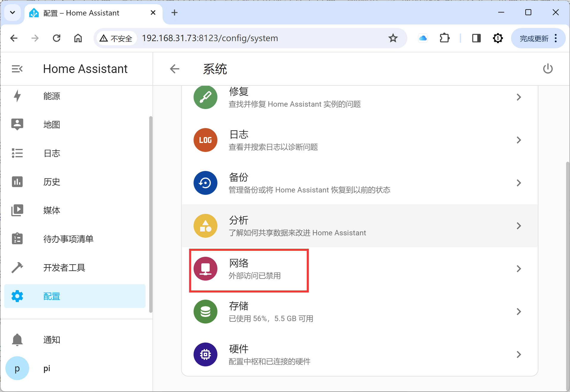Click the yellow 分析 shapes icon
Viewport: 570px width, 392px height.
205,226
